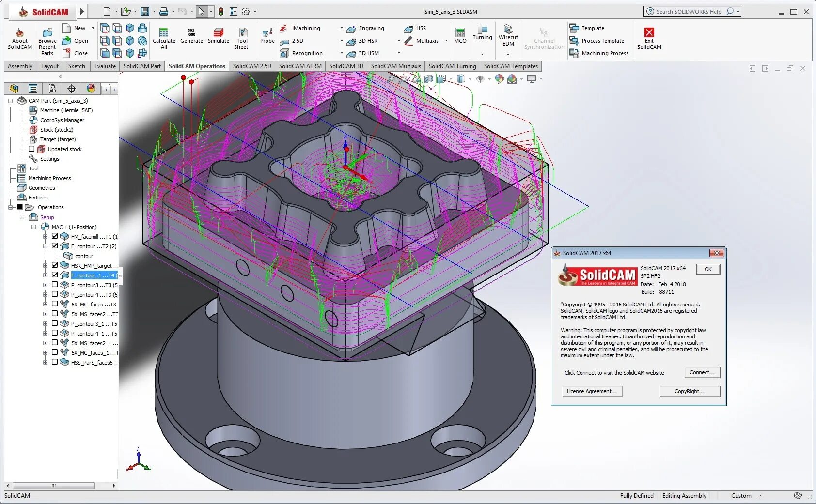Select the MCO operation icon
The height and width of the screenshot is (504, 816).
[460, 36]
